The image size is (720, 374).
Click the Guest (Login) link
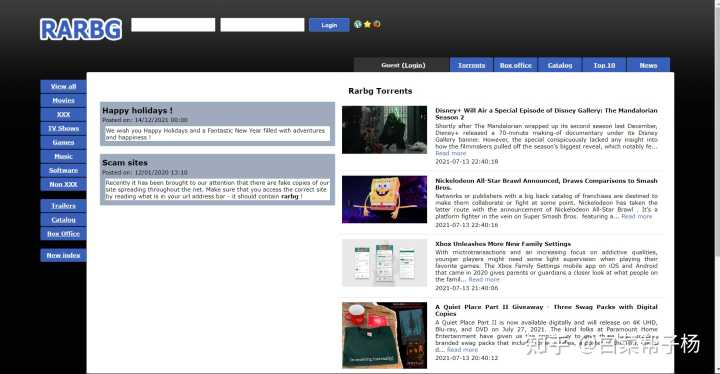pyautogui.click(x=403, y=65)
